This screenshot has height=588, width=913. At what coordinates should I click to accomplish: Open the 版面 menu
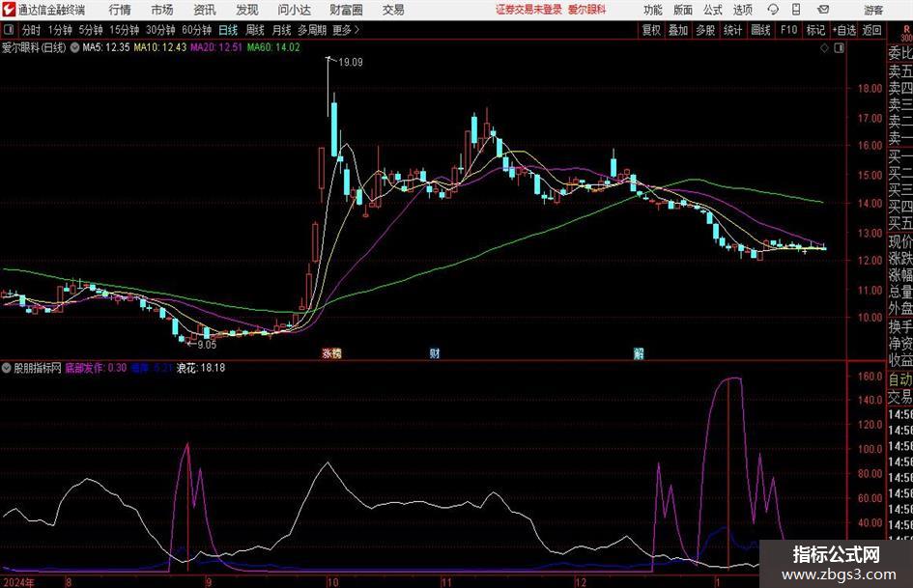(683, 10)
